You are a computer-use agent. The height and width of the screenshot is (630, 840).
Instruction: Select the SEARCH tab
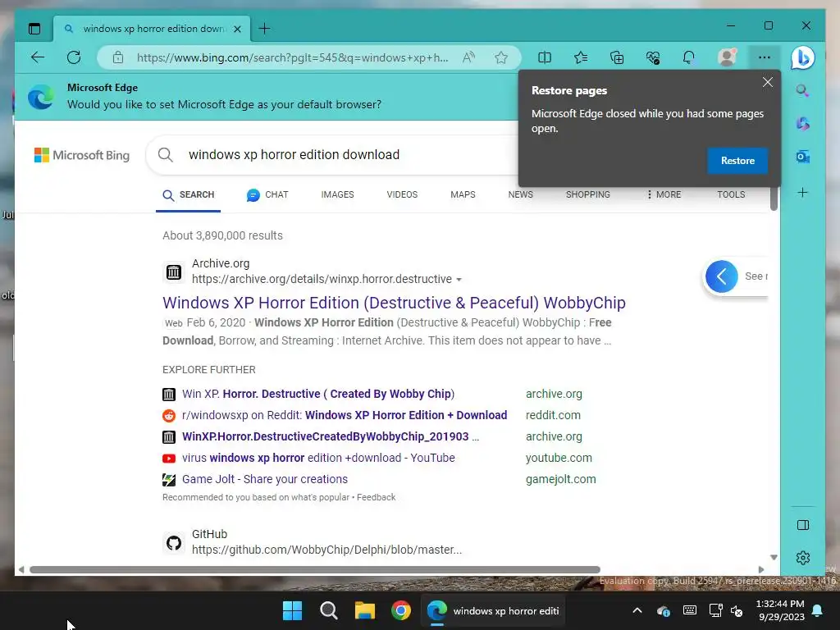tap(188, 195)
